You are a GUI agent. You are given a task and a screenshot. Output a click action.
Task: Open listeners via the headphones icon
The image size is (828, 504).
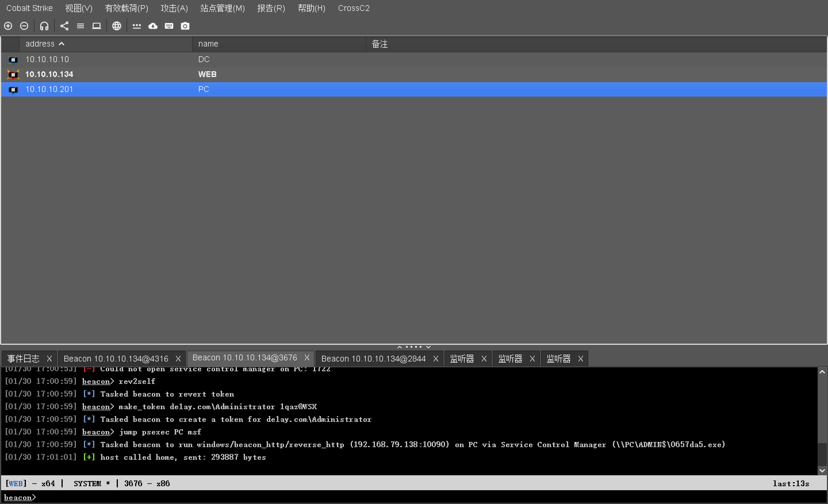44,26
